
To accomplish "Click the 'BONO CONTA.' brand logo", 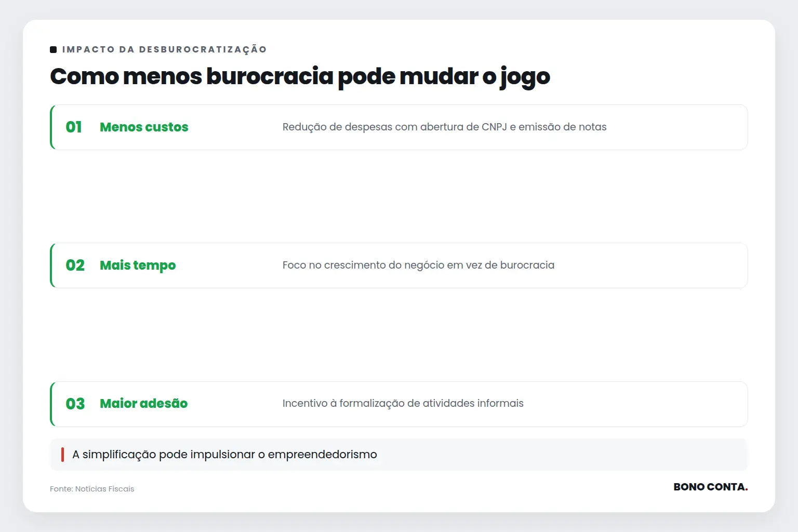I will click(x=710, y=487).
